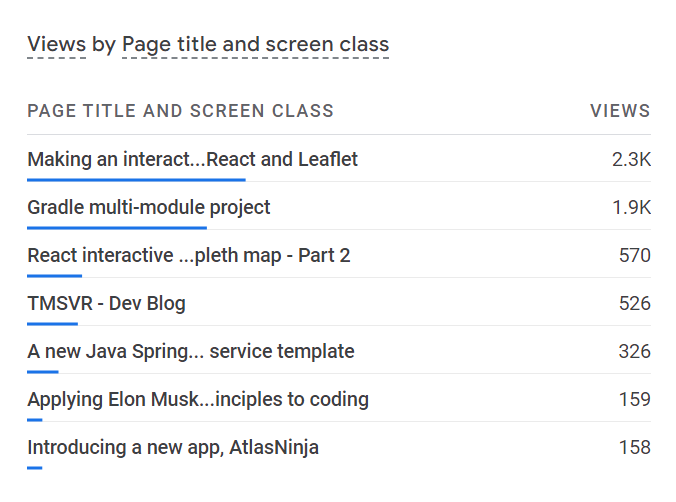
Task: Select 'Making an interact...React and Leaflet' row
Action: (x=192, y=159)
